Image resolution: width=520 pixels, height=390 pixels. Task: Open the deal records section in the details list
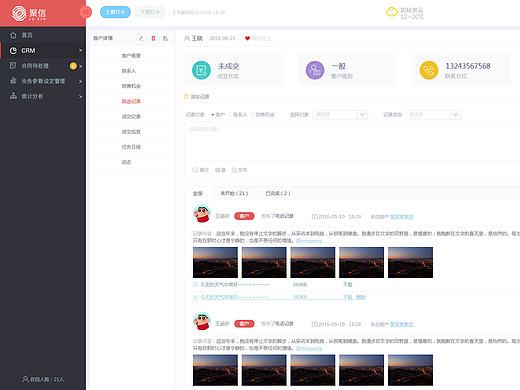[x=131, y=116]
